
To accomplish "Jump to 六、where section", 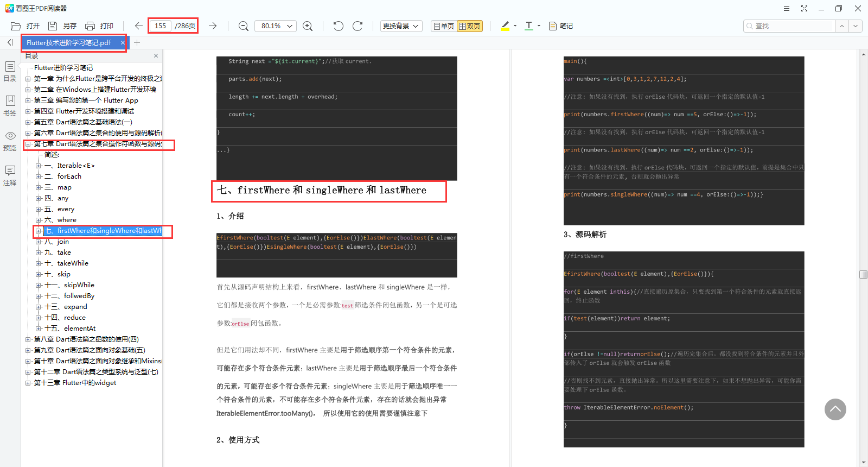I will pyautogui.click(x=60, y=220).
